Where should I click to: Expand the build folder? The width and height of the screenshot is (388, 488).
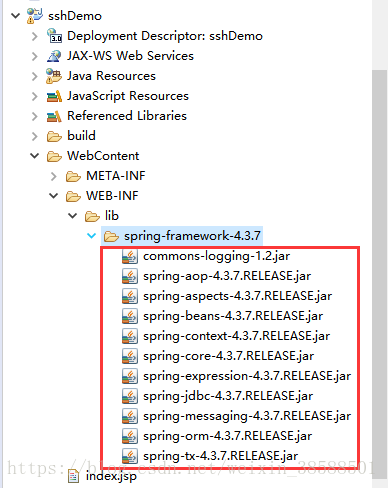coord(35,136)
